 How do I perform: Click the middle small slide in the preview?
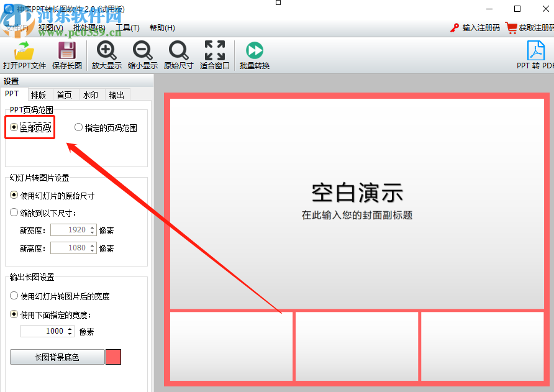click(357, 347)
